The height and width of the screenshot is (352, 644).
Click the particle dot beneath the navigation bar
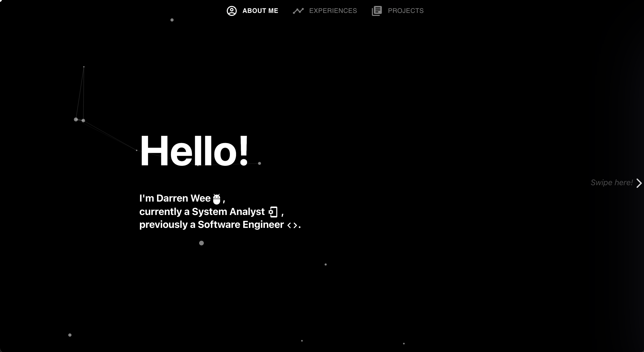172,20
